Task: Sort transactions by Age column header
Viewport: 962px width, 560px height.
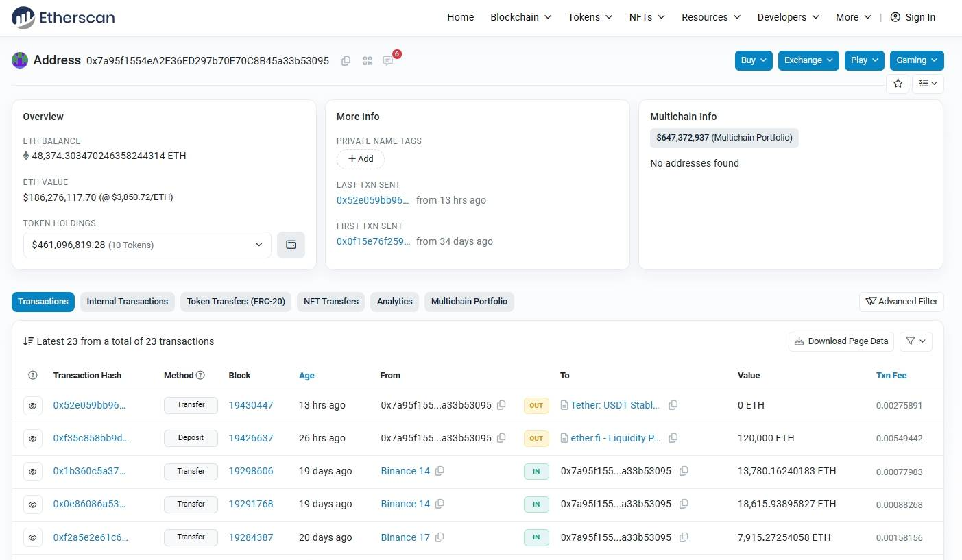Action: coord(306,376)
